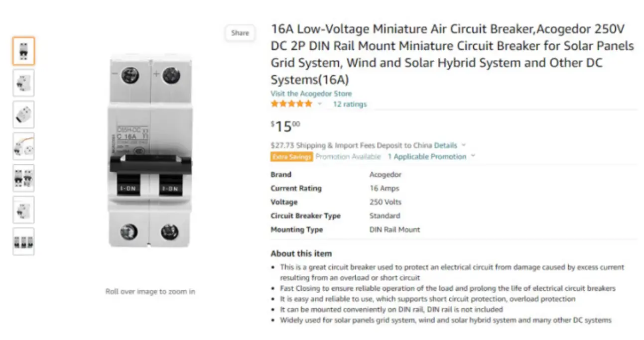Expand the Applicable Promotion chevron
Viewport: 644px width, 340px height.
[473, 156]
